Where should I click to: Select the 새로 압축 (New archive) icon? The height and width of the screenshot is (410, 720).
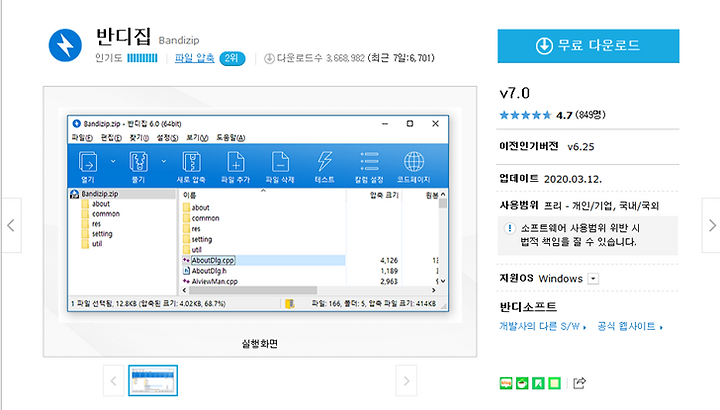pyautogui.click(x=191, y=162)
